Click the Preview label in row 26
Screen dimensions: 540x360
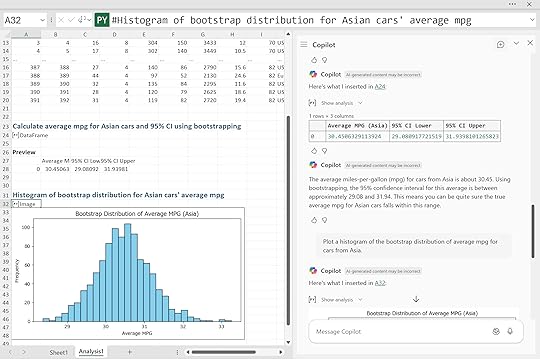pyautogui.click(x=24, y=152)
